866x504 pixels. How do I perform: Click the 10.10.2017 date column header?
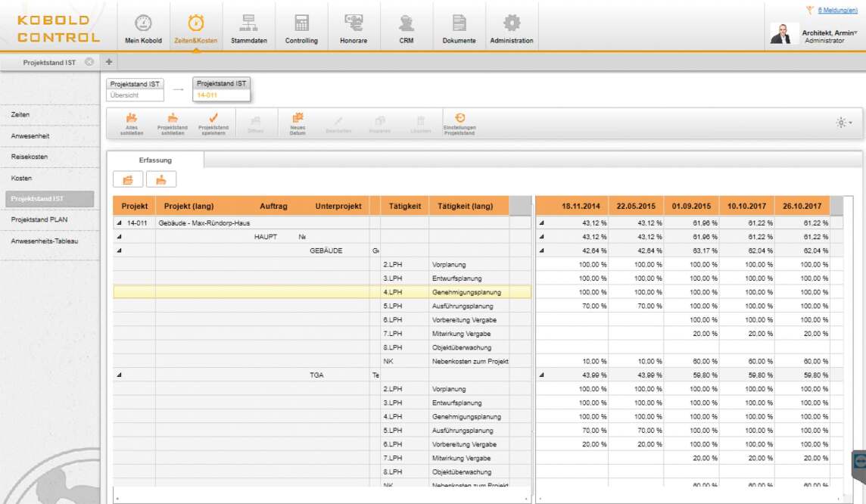coord(746,206)
